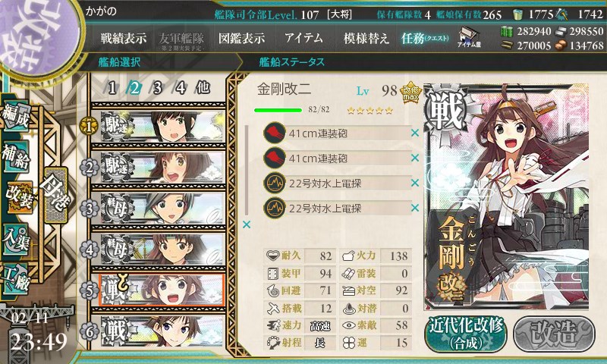Open the 任務 (quest) menu
The width and height of the screenshot is (607, 364).
[425, 38]
